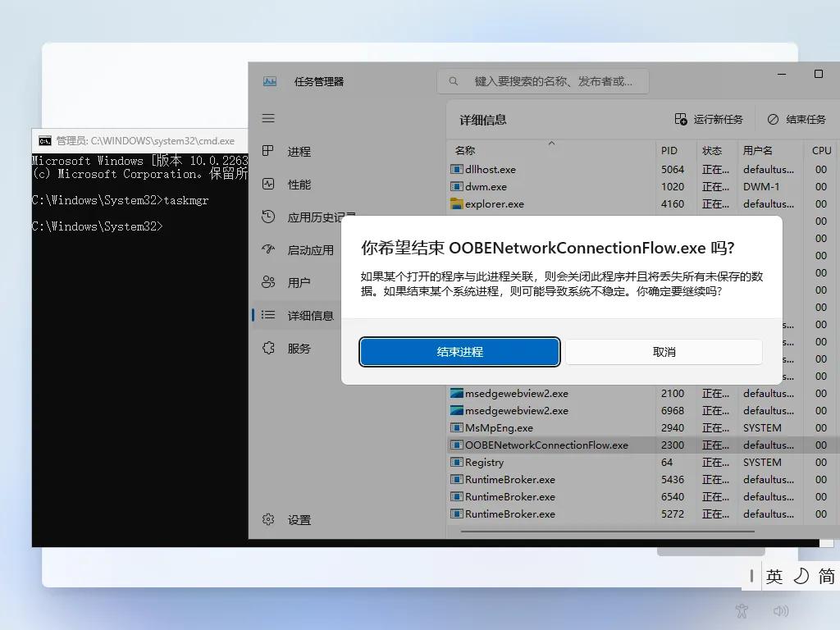
Task: Select the dllhost.exe row
Action: point(643,169)
